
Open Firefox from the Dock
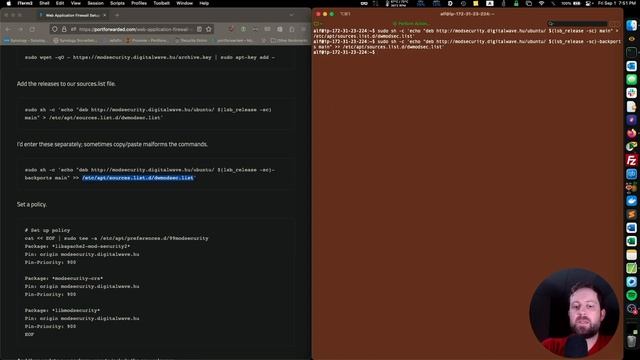tap(631, 133)
